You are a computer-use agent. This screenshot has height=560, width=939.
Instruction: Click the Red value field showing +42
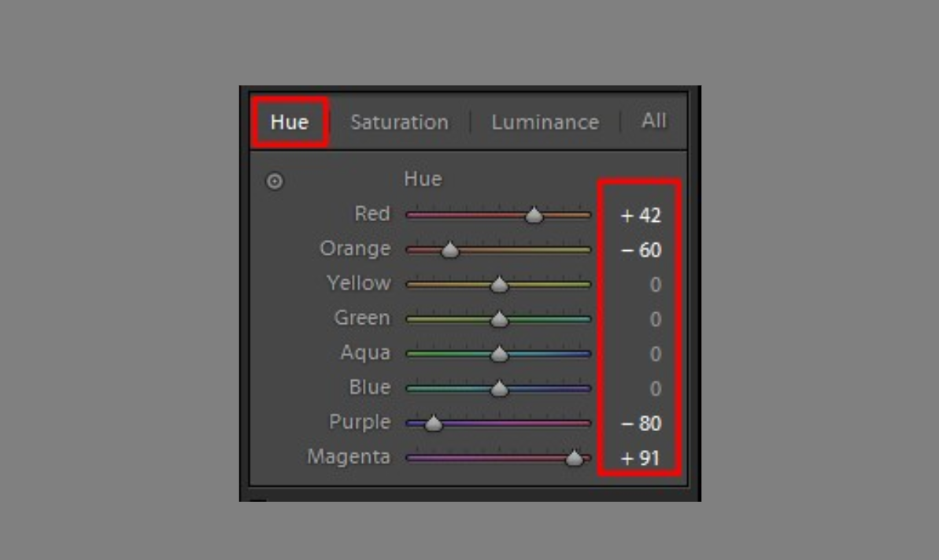click(x=641, y=216)
